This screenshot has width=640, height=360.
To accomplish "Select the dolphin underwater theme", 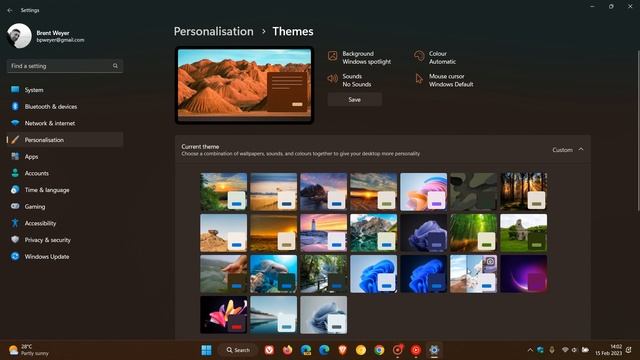I will [x=273, y=274].
